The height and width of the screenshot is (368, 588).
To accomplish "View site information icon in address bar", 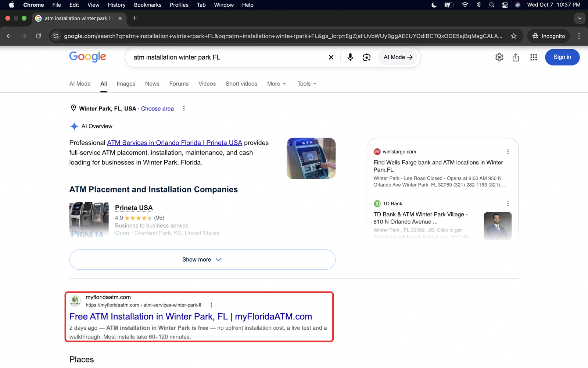I will [x=56, y=36].
